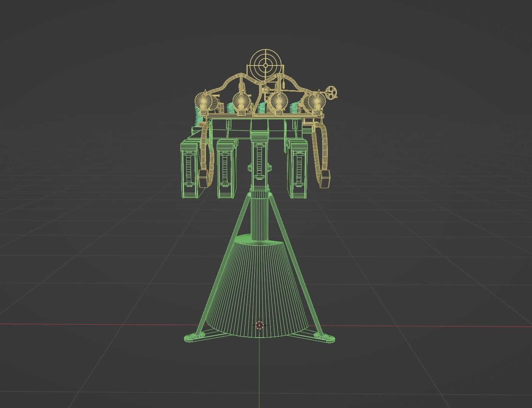The width and height of the screenshot is (532, 408).
Task: Click the 3D cursor at the origin
Action: click(259, 325)
